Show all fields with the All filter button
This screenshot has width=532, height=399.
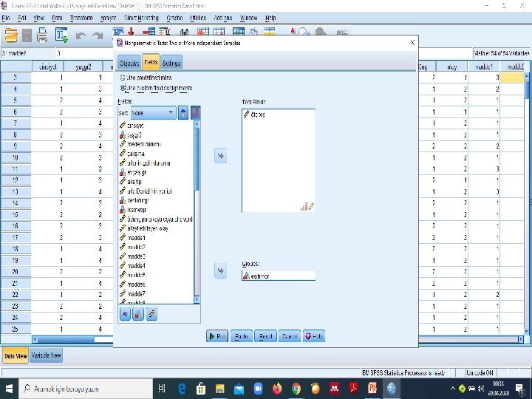click(125, 314)
